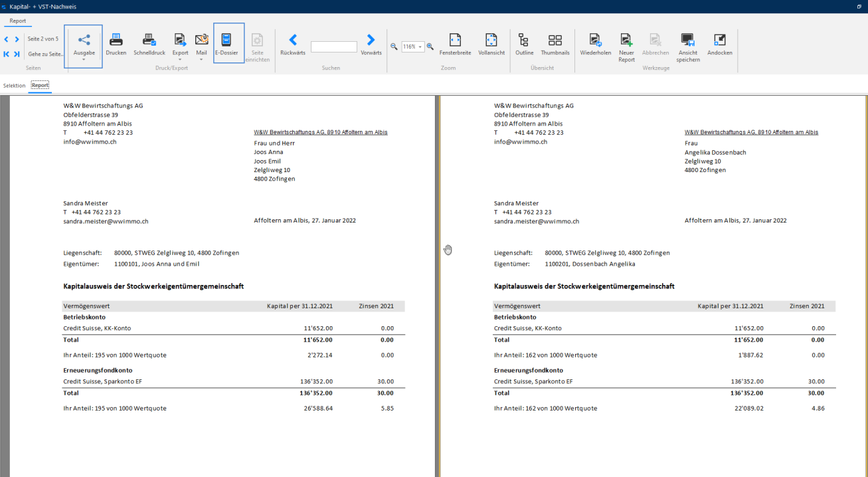Click the value 1'887.62 on right page
This screenshot has height=477, width=868.
(750, 355)
